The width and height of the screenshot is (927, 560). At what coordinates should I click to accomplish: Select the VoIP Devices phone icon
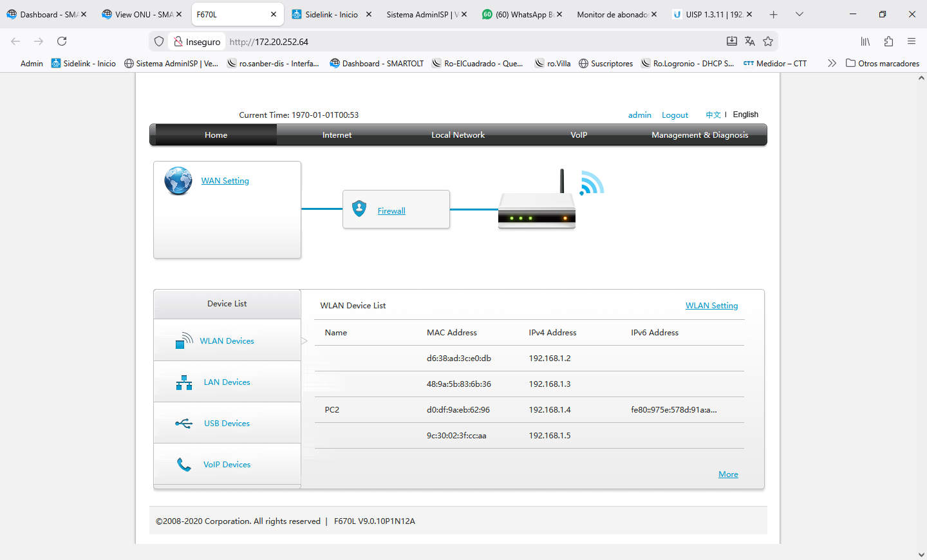tap(184, 465)
